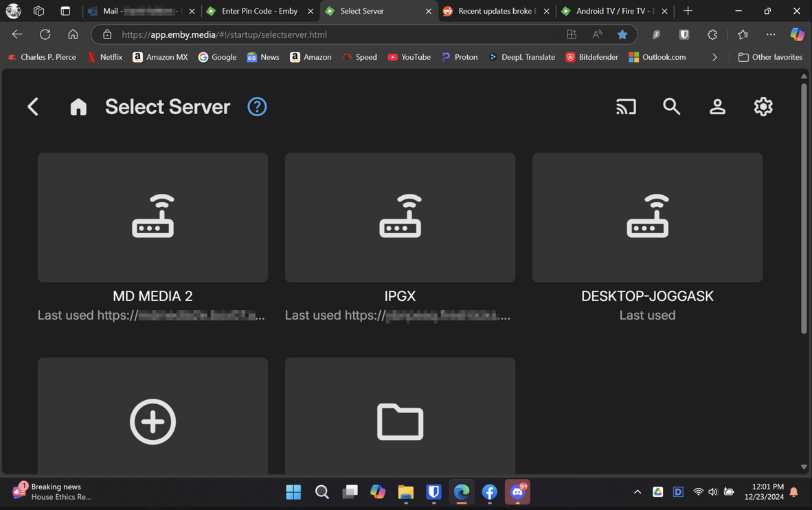Open the user profile icon

(x=717, y=107)
